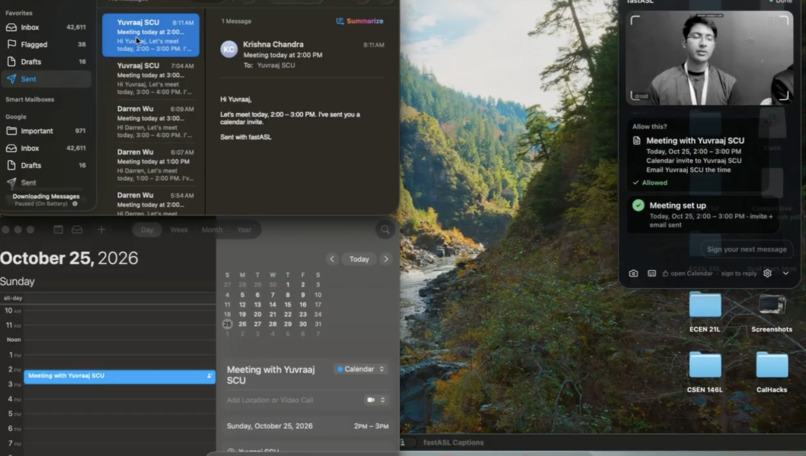806x456 pixels.
Task: Click the Meeting set up confirmation card
Action: coord(703,214)
